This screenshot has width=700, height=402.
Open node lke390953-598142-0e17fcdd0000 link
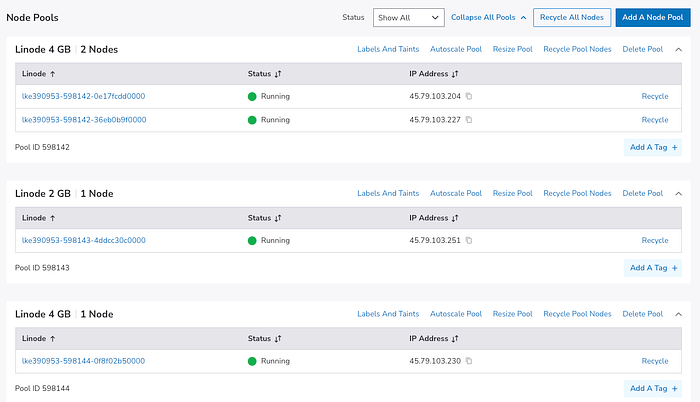[x=84, y=96]
